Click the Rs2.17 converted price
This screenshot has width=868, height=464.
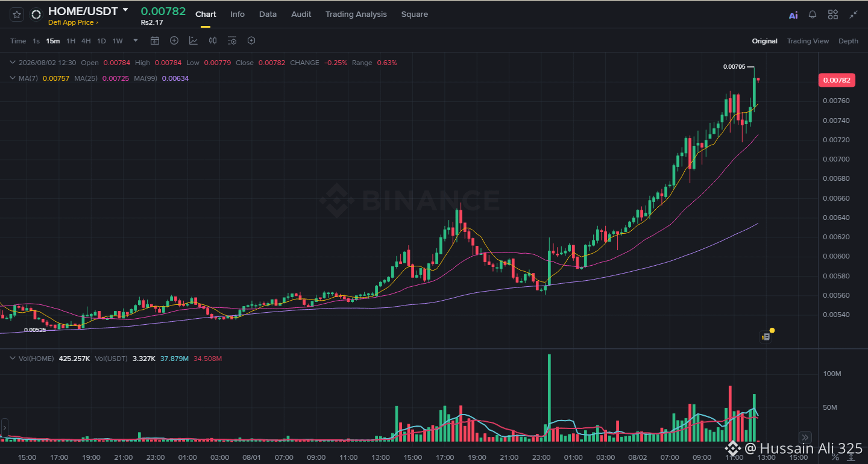[152, 22]
